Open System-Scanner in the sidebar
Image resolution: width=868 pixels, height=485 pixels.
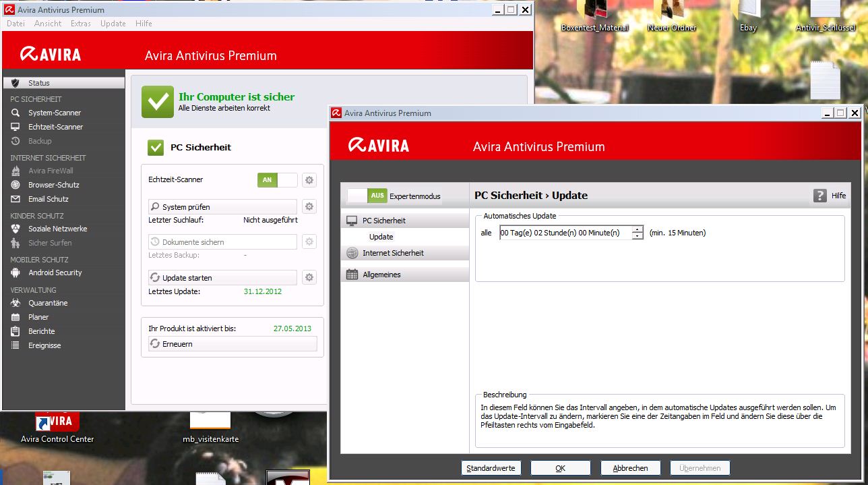tap(55, 113)
